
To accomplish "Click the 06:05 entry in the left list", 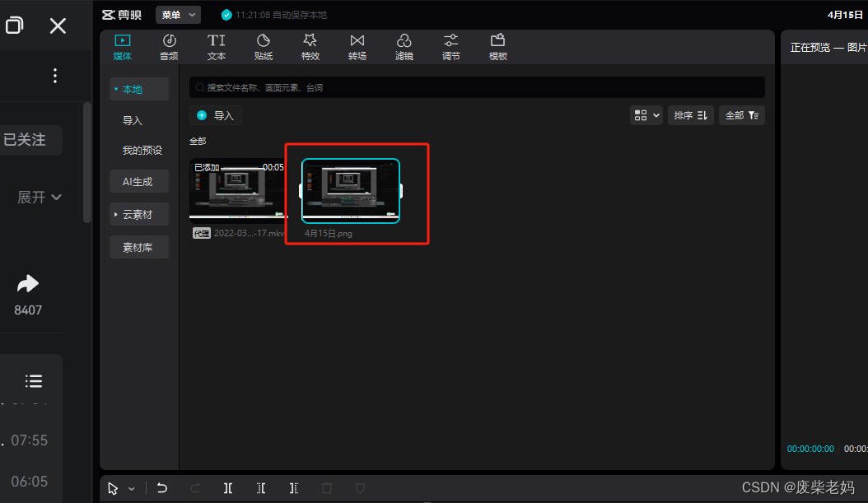I will pyautogui.click(x=30, y=482).
